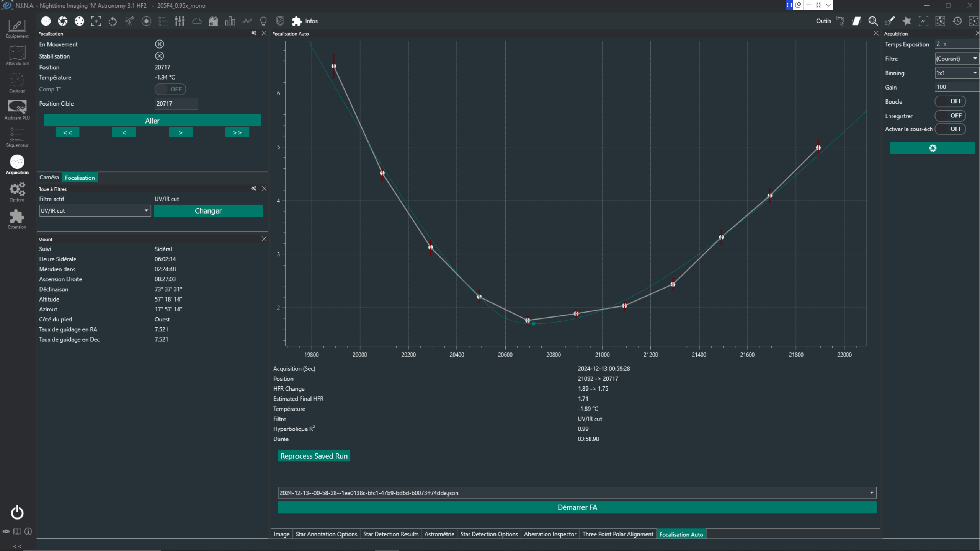
Task: Switch to the Caméra tab
Action: point(49,178)
